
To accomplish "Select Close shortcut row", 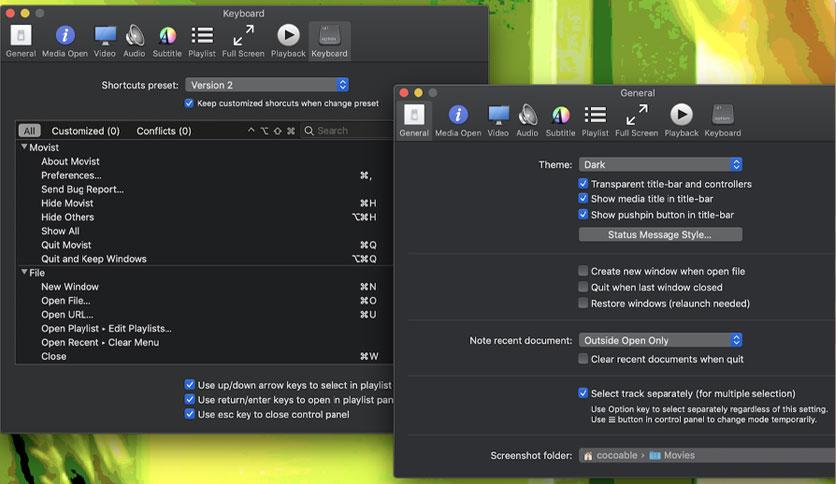I will (205, 356).
